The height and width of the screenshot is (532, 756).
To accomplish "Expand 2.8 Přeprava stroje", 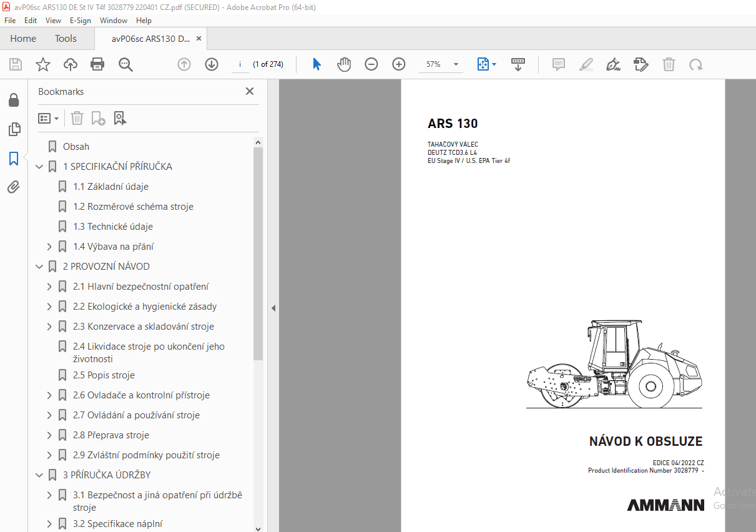I will [x=50, y=435].
